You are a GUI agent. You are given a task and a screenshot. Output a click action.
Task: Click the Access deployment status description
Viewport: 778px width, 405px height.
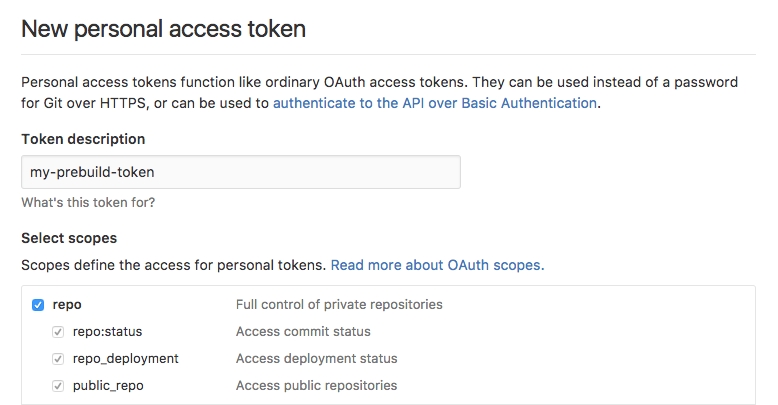pyautogui.click(x=316, y=359)
